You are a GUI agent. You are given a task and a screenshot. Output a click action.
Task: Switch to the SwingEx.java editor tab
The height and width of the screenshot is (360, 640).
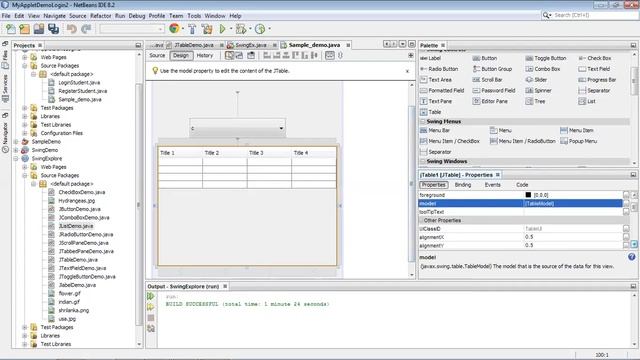251,45
